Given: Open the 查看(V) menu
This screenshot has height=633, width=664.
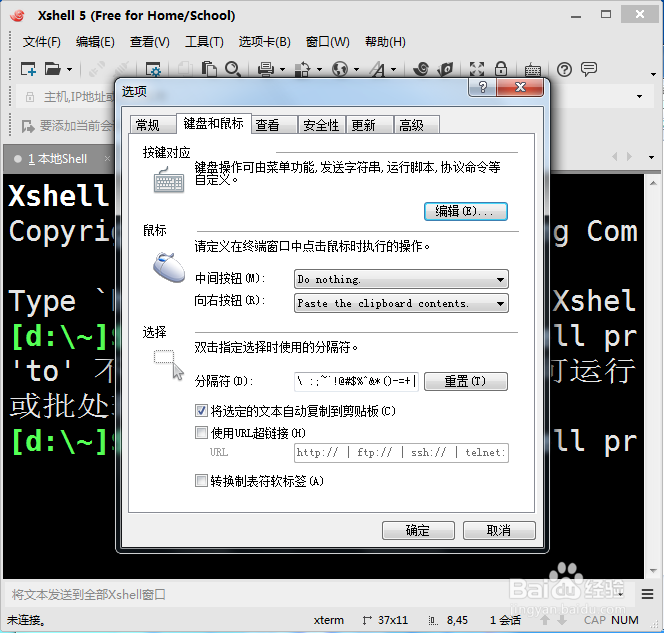Looking at the screenshot, I should coord(150,42).
